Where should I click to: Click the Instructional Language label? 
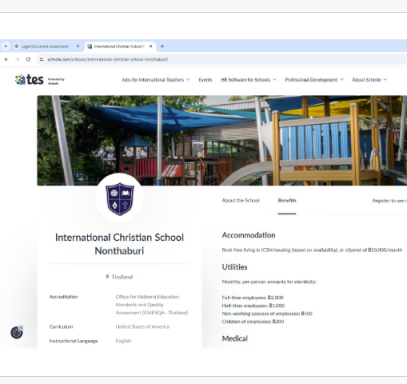73,341
